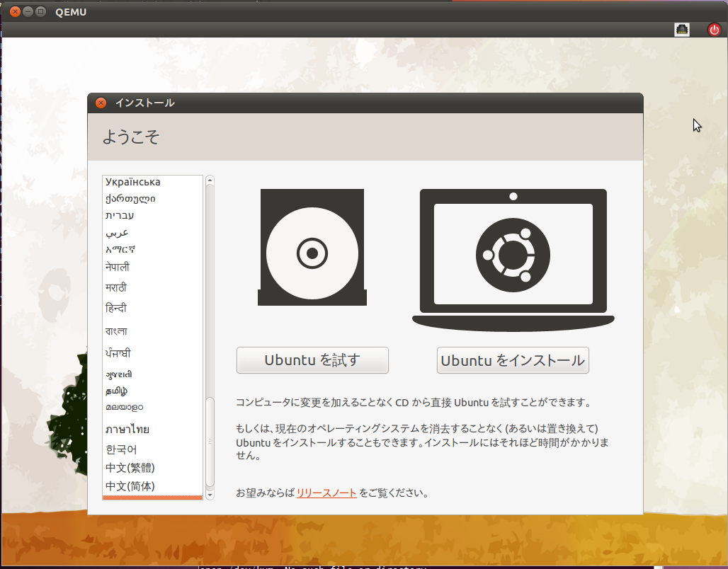This screenshot has width=728, height=569.
Task: Click the language list scroll down arrow
Action: coord(210,495)
